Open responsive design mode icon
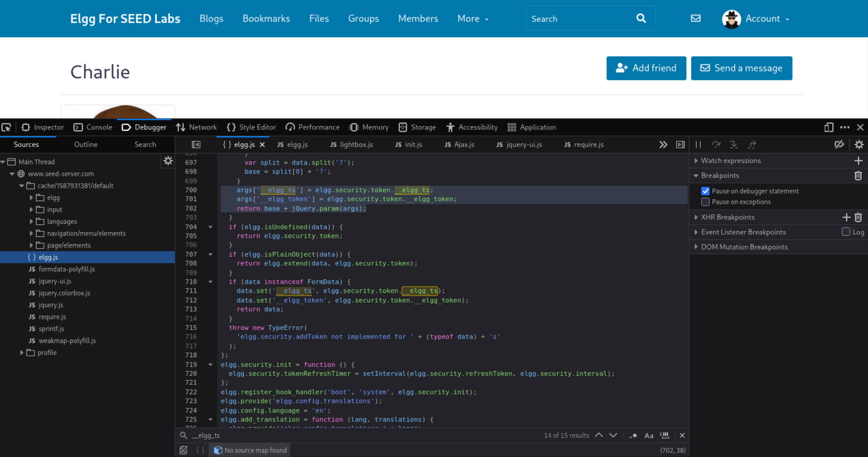868x457 pixels. [x=829, y=127]
